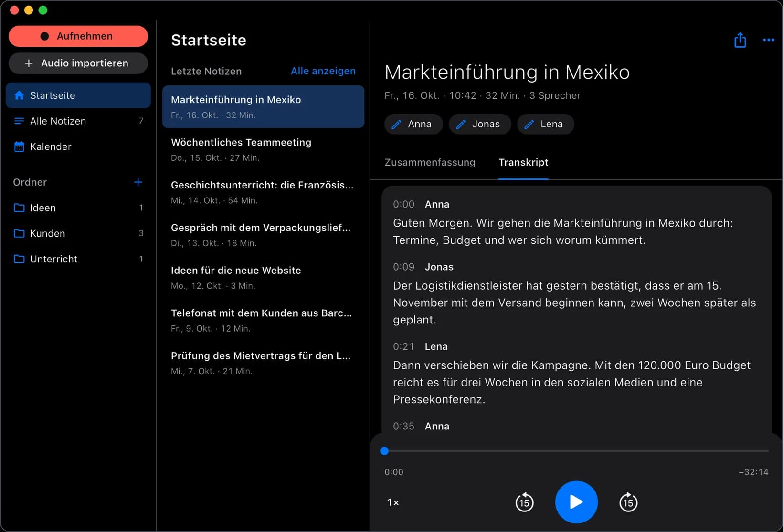Jump to the 0:21 Lena transcript timestamp
The width and height of the screenshot is (783, 532).
tap(403, 346)
